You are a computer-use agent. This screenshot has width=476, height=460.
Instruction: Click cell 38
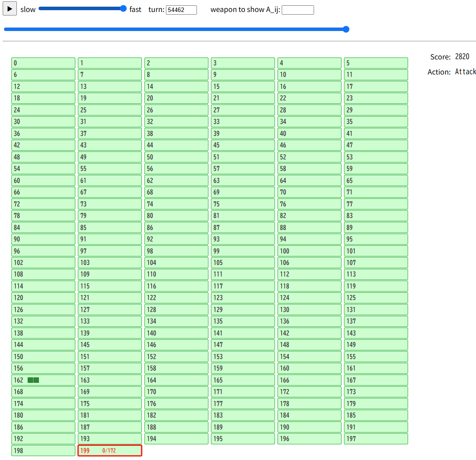point(177,134)
